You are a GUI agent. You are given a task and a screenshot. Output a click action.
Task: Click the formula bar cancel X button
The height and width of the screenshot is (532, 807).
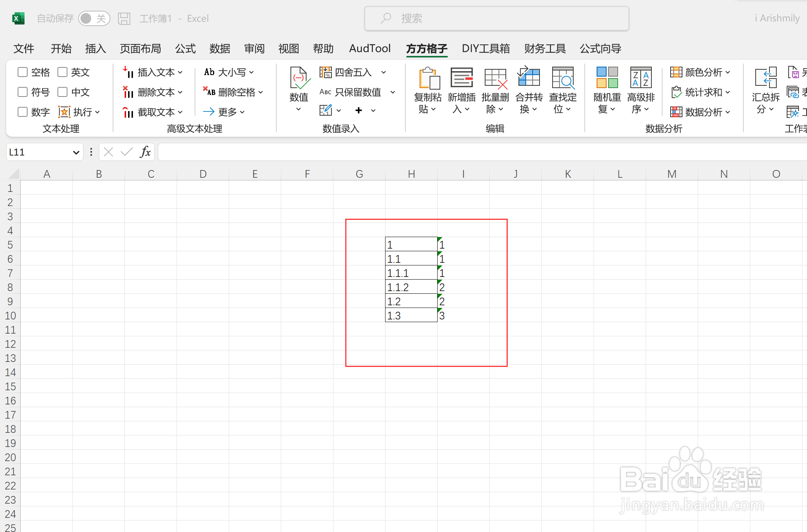pos(109,152)
